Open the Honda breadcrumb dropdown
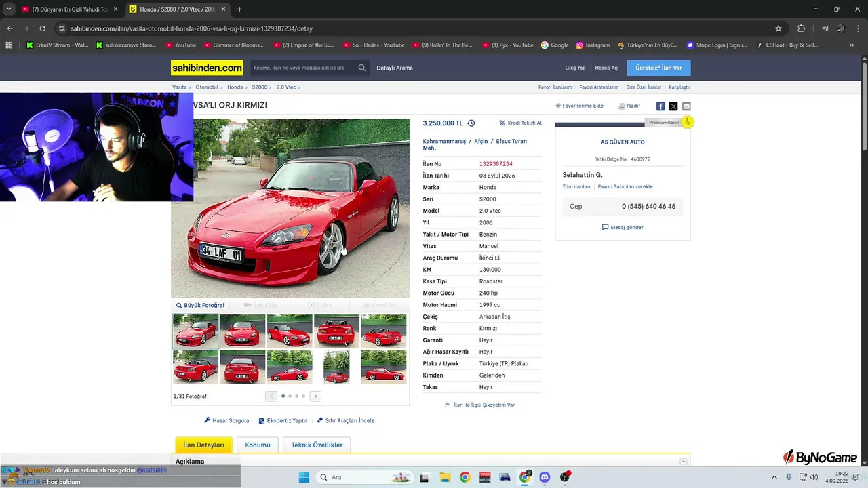 (245, 87)
